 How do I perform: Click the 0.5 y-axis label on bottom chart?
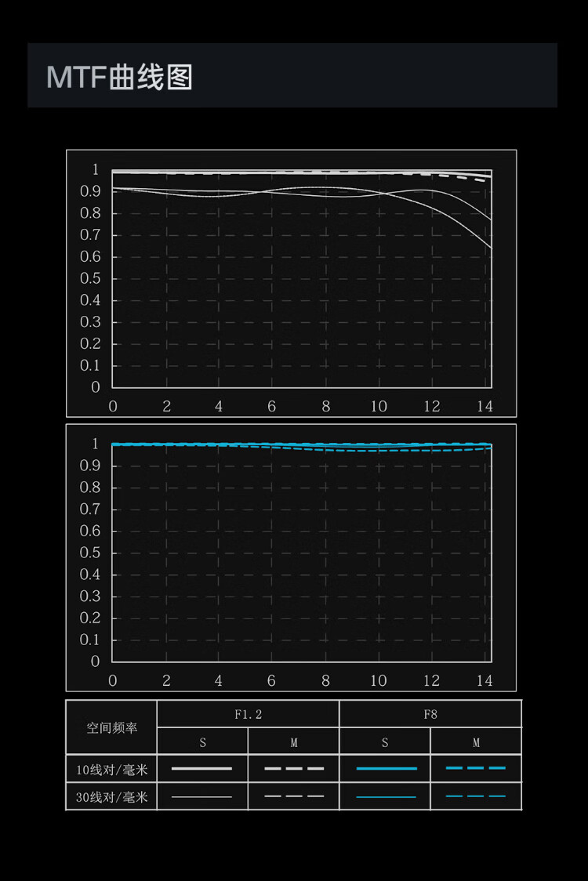[90, 553]
